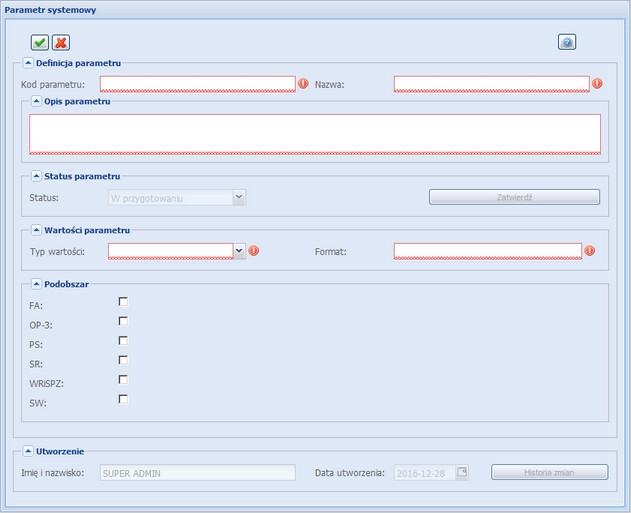Click the WRiSPZ label
The width and height of the screenshot is (631, 513).
tap(46, 383)
